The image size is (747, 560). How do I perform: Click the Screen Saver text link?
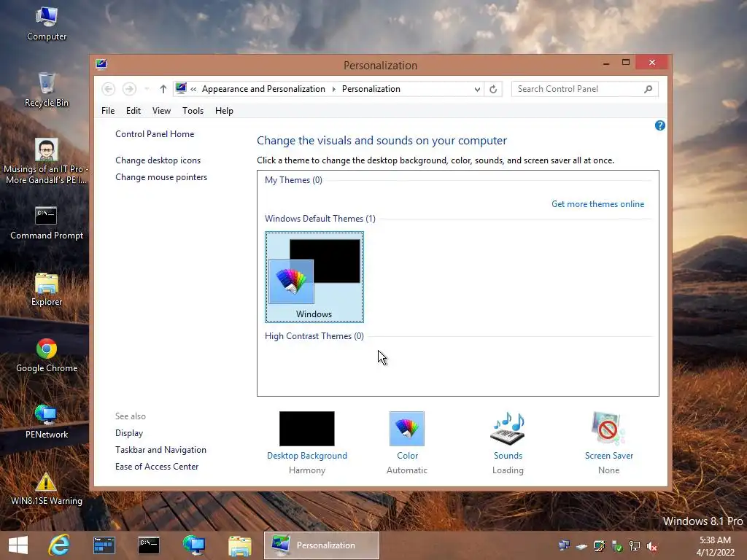609,456
